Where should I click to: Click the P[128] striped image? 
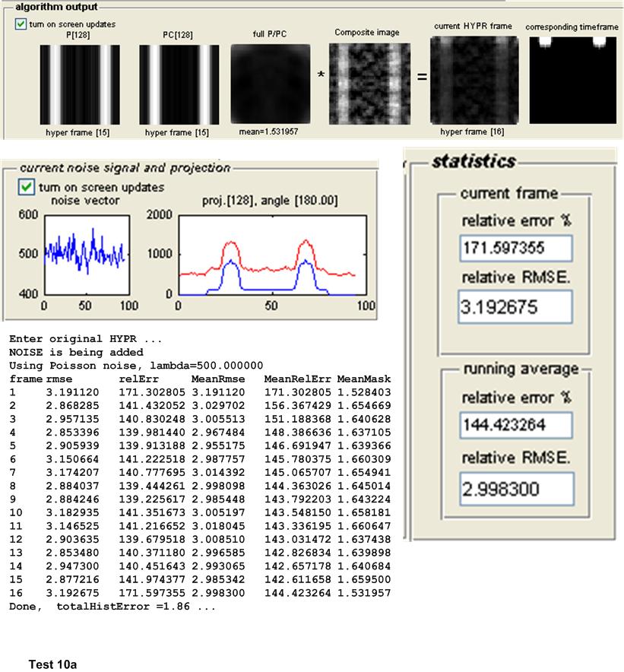[79, 83]
